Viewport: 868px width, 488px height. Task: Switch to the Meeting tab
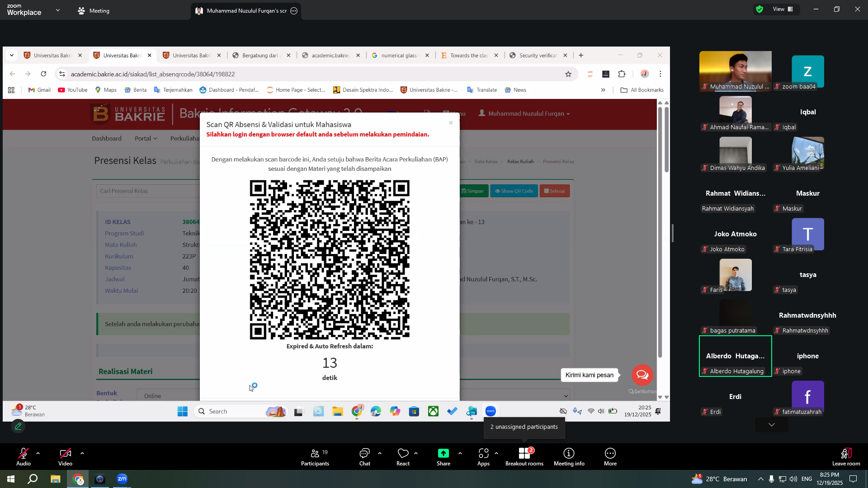tap(94, 11)
